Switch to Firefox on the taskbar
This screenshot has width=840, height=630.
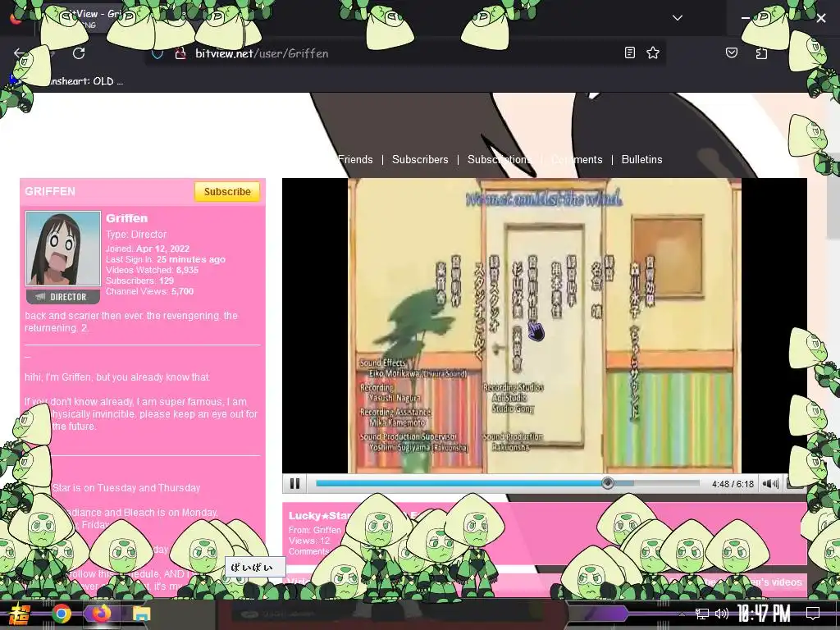pyautogui.click(x=100, y=614)
